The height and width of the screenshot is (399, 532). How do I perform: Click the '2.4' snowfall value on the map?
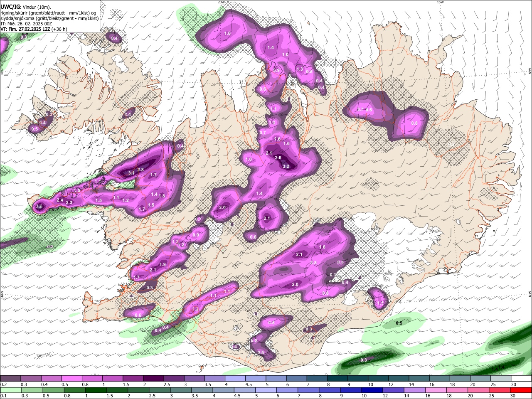tap(60, 200)
